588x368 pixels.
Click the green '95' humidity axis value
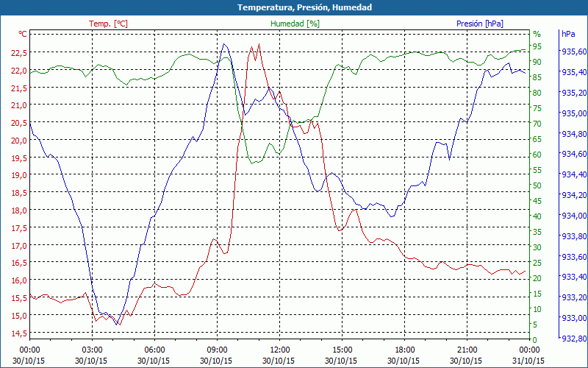click(537, 46)
